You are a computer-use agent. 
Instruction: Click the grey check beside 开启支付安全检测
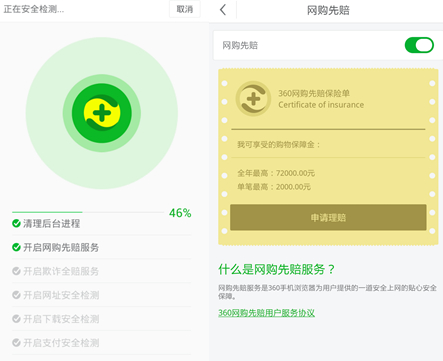pos(16,343)
